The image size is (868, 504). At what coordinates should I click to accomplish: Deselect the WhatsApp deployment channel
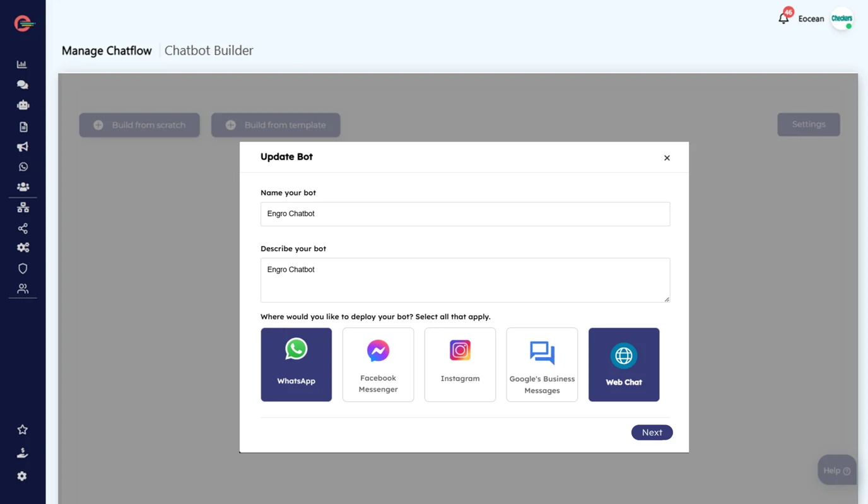point(296,365)
